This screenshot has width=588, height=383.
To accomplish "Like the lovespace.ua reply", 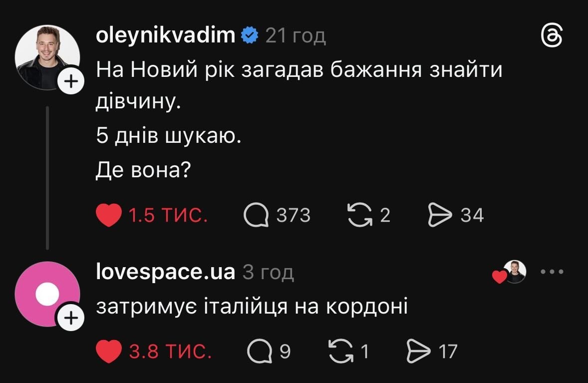I will point(108,351).
